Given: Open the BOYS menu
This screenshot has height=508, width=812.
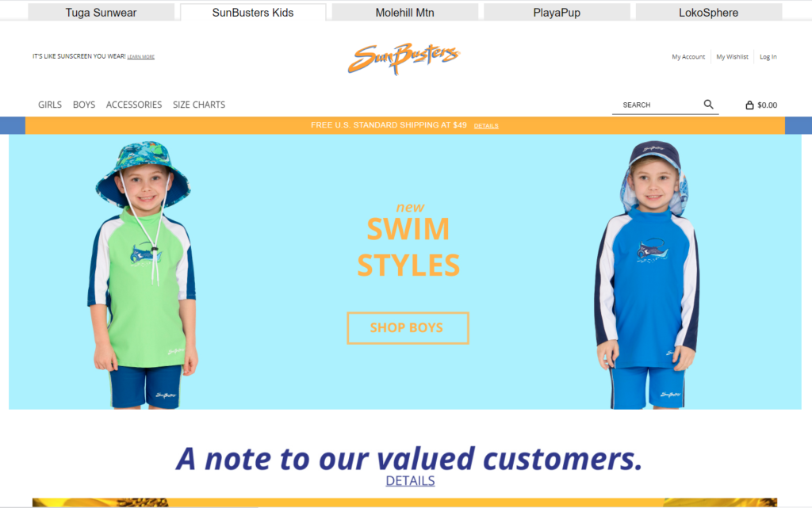Looking at the screenshot, I should [x=84, y=105].
